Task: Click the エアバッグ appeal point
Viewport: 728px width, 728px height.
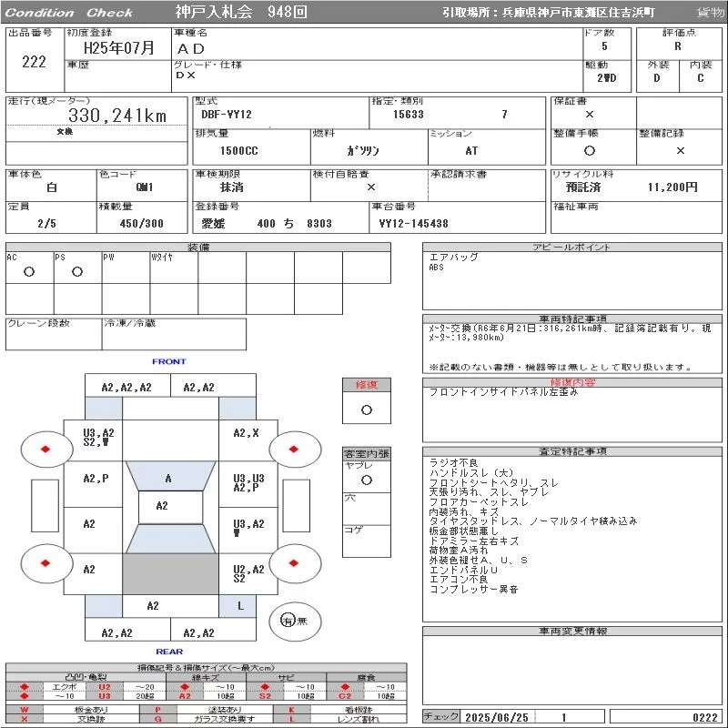Action: point(453,257)
